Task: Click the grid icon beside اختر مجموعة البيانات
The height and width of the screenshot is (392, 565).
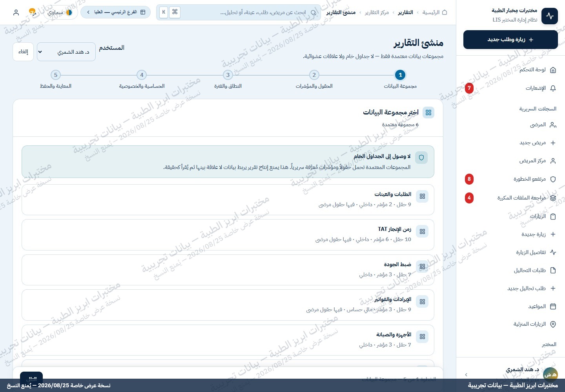Action: pos(428,113)
